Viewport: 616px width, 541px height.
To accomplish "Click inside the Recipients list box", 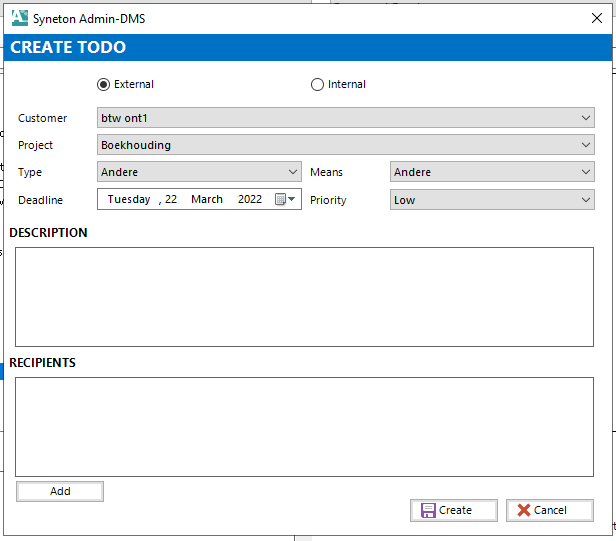I will pos(304,425).
